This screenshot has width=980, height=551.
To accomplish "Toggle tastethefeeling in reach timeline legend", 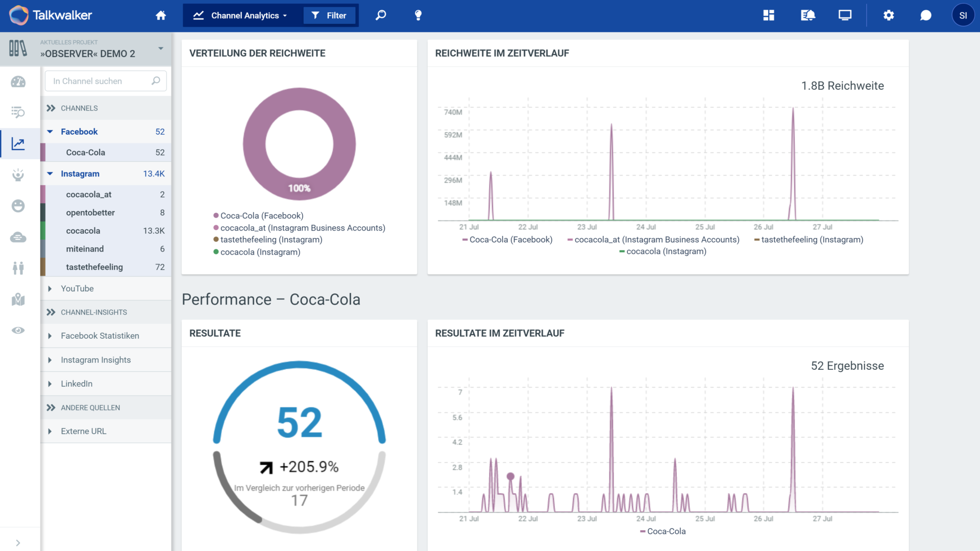I will 808,240.
